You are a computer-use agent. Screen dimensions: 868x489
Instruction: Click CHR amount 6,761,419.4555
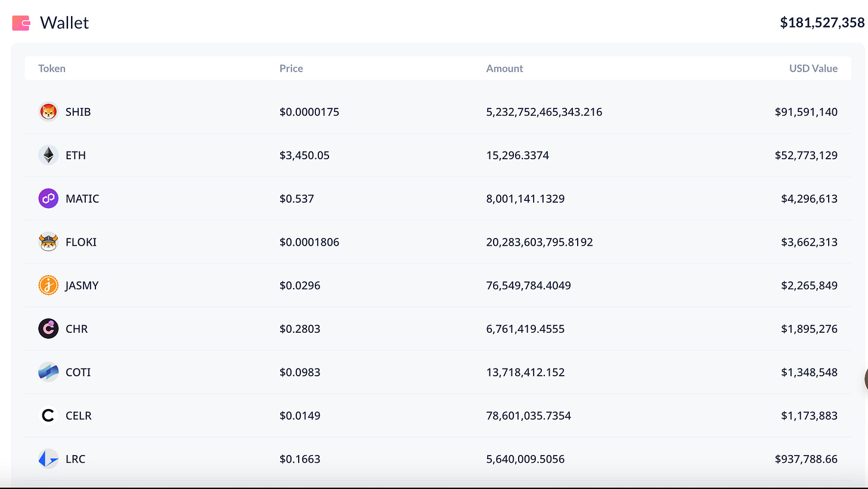(525, 329)
